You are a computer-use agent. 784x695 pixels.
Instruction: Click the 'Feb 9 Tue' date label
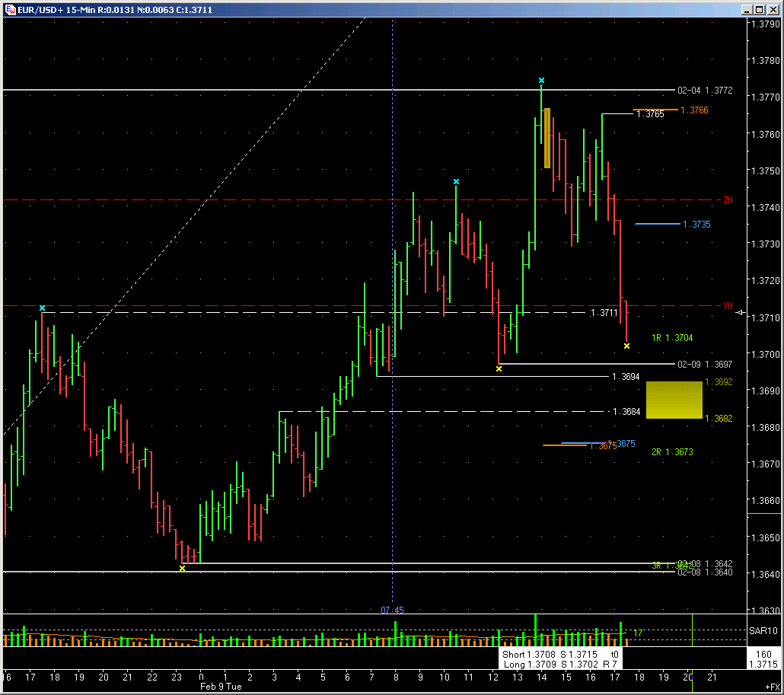pos(221,687)
